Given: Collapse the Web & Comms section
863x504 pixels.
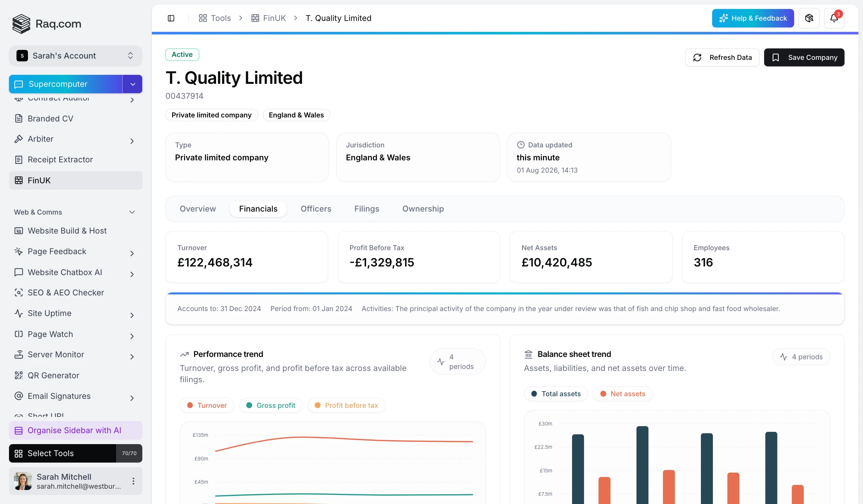Looking at the screenshot, I should (132, 212).
